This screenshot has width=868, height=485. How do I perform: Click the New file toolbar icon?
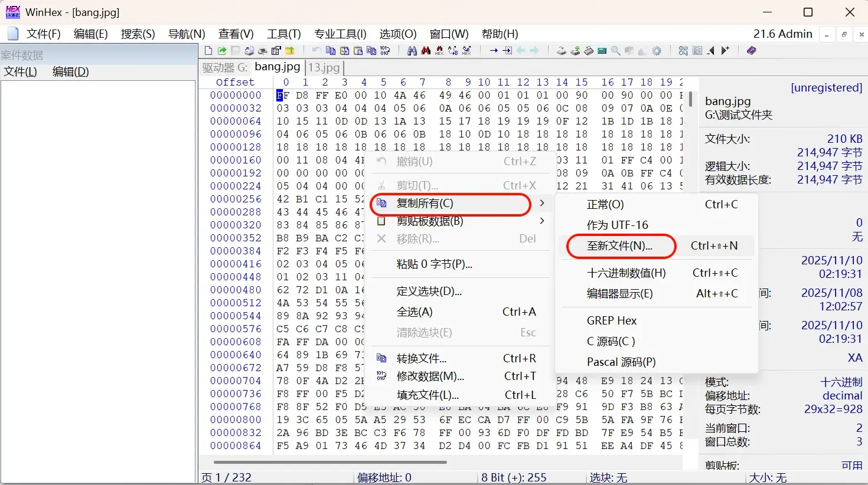point(208,51)
